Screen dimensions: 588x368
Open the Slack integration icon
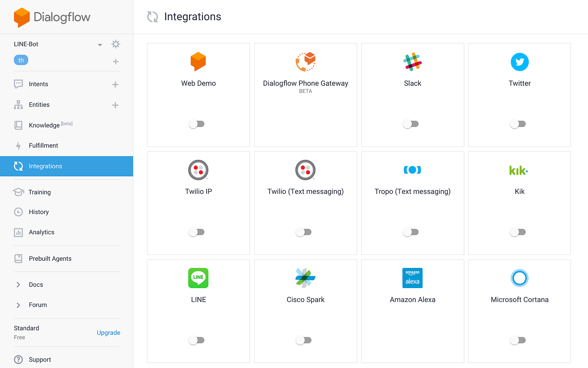[412, 61]
